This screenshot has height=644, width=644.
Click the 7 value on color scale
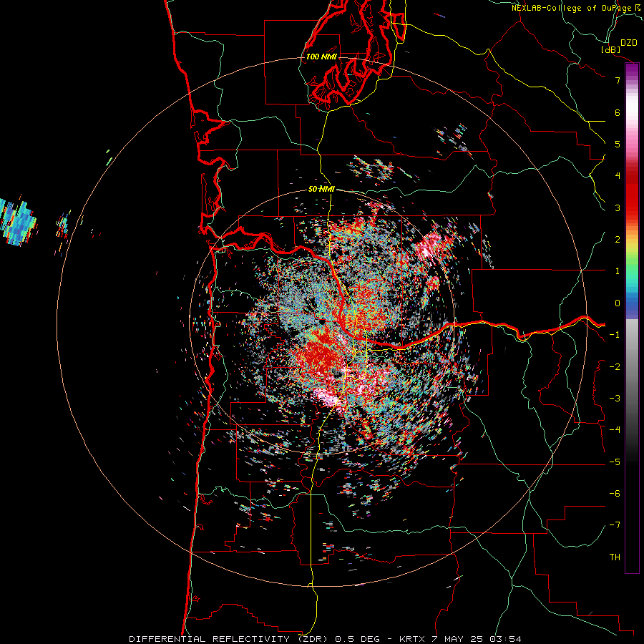[x=618, y=80]
